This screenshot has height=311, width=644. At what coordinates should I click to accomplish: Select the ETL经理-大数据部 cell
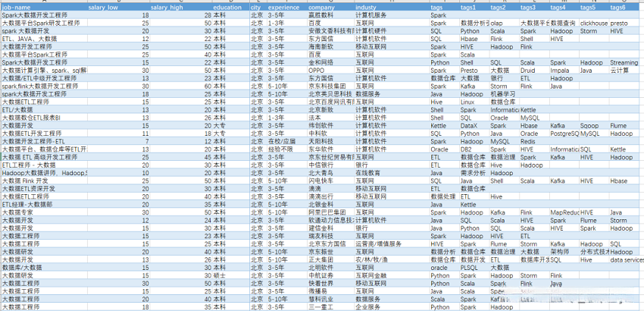coord(43,205)
